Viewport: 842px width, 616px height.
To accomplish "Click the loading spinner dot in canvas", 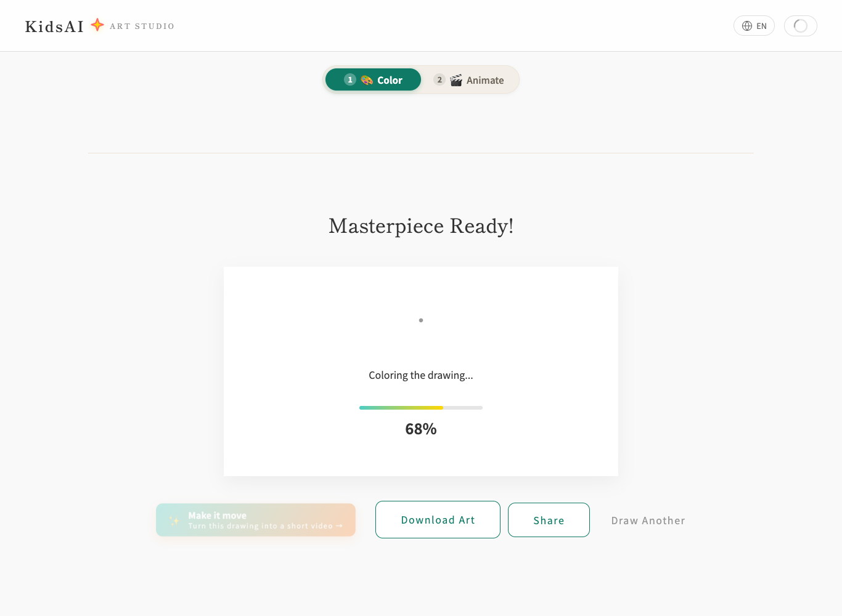I will tap(421, 320).
